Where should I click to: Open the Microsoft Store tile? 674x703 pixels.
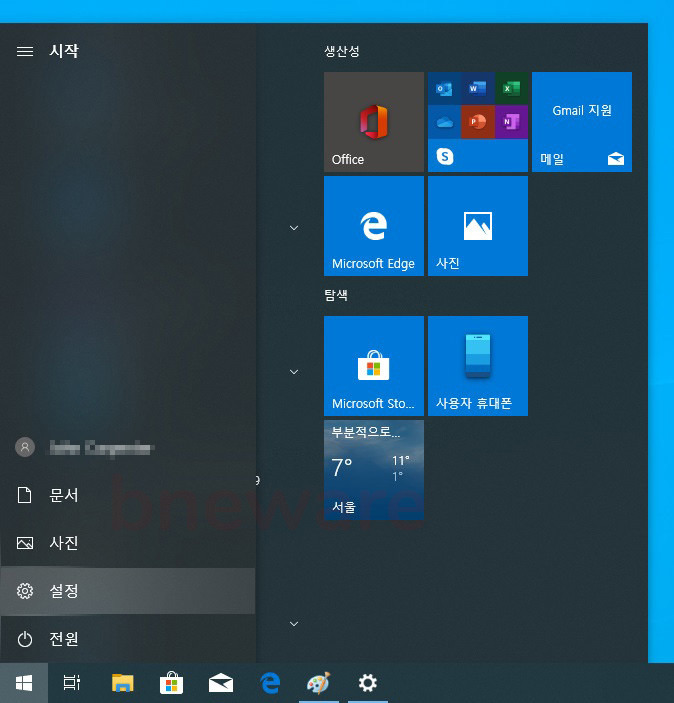[x=374, y=366]
